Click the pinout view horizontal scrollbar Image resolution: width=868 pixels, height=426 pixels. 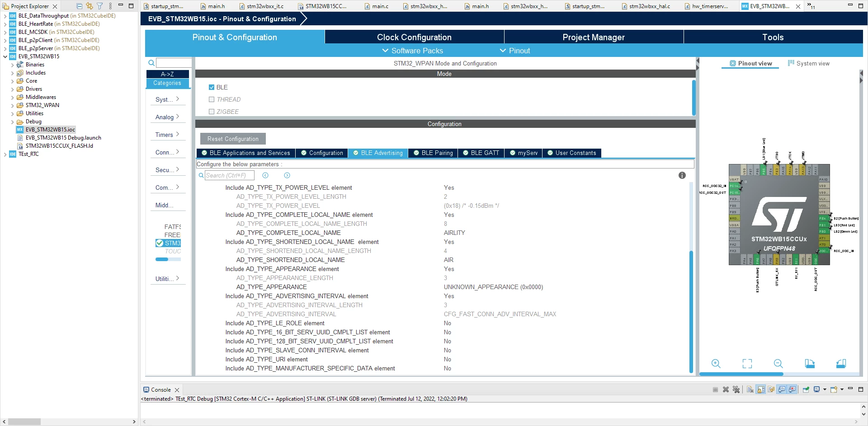click(x=741, y=374)
